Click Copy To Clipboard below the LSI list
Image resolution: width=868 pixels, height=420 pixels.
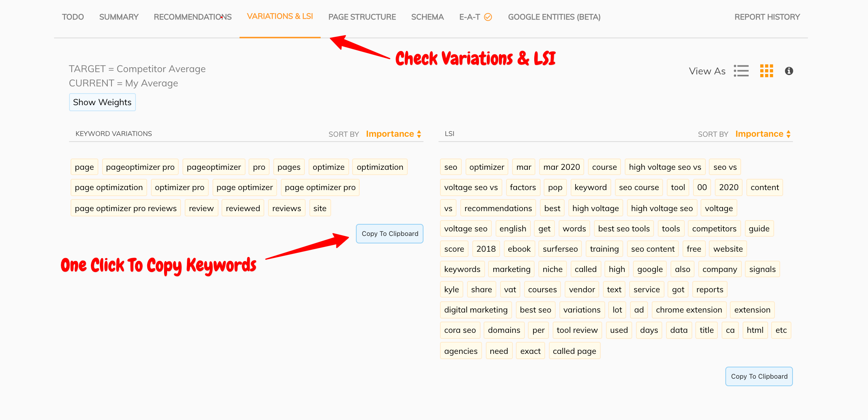pyautogui.click(x=759, y=376)
